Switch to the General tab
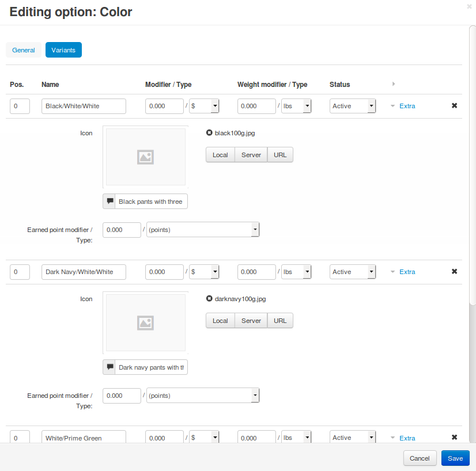The width and height of the screenshot is (476, 471). coord(24,50)
